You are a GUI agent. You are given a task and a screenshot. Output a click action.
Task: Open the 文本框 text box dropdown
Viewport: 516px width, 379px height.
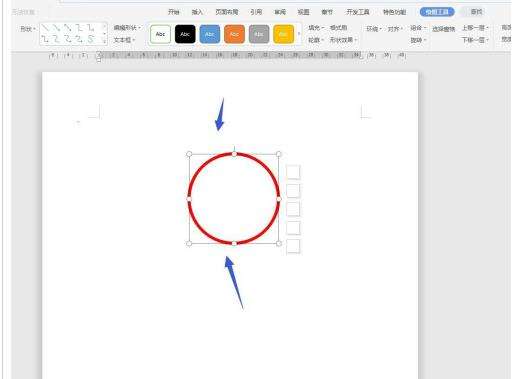coord(124,40)
